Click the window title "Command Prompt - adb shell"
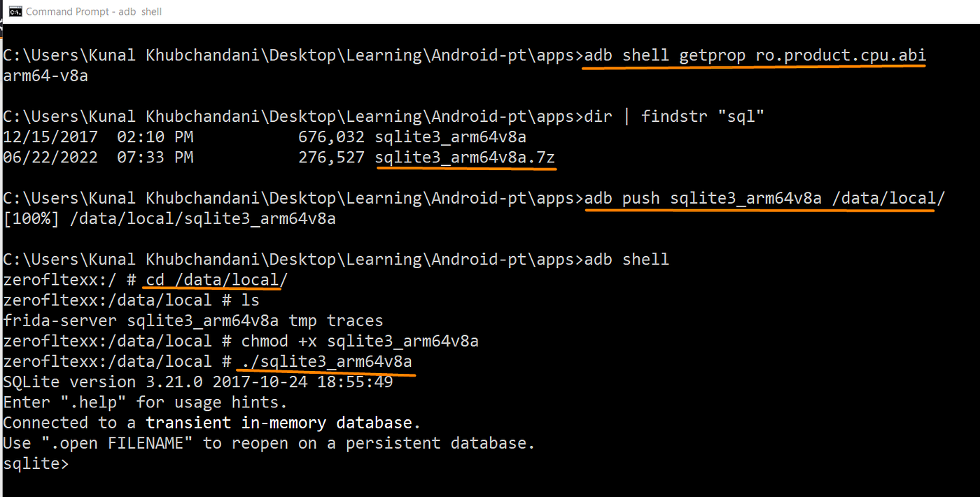This screenshot has height=497, width=980. tap(94, 12)
